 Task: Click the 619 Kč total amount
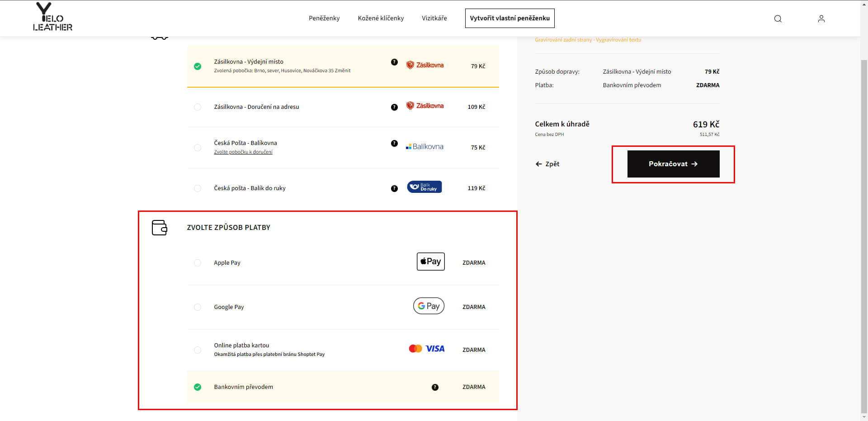click(706, 124)
